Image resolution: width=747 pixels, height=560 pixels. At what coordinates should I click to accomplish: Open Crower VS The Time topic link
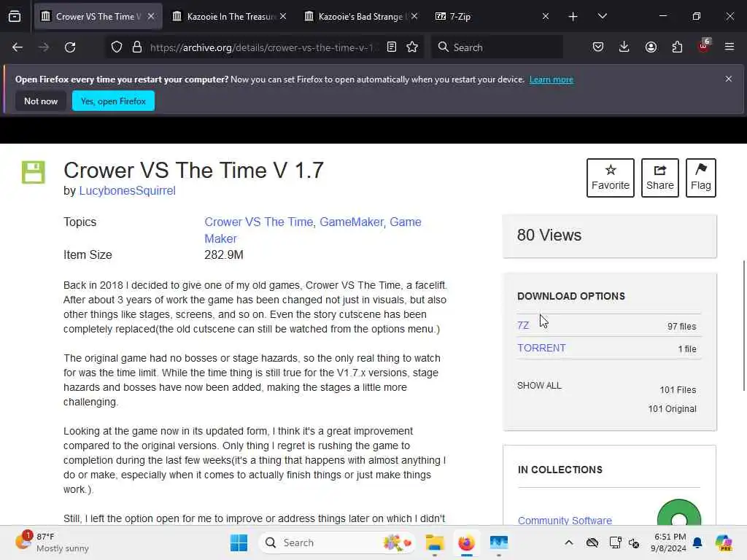[259, 222]
